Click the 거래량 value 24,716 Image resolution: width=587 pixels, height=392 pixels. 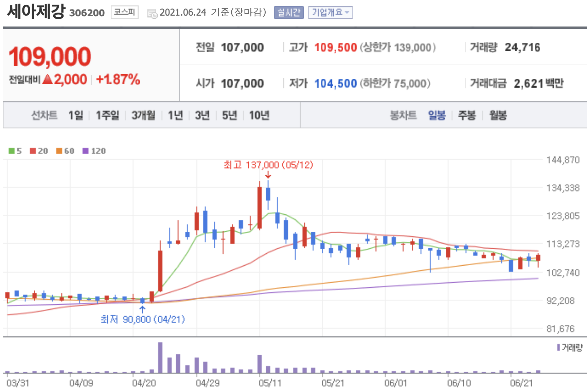tap(522, 47)
